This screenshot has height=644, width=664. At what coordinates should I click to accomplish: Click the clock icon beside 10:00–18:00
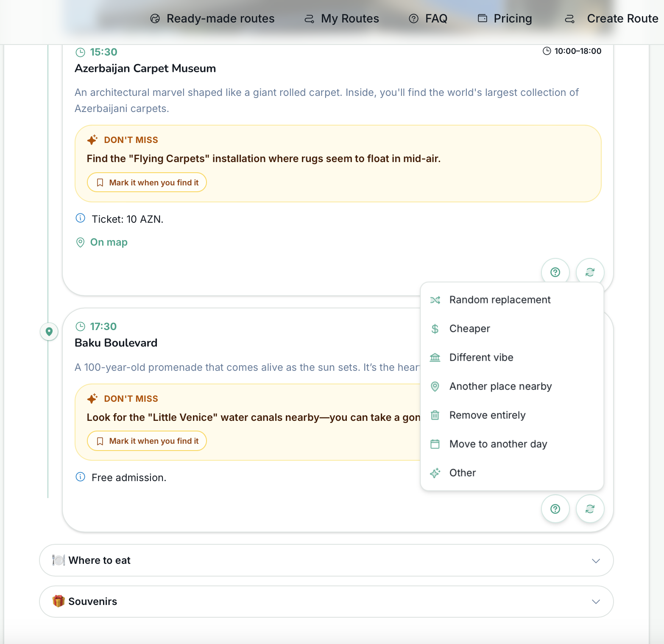[x=547, y=51]
